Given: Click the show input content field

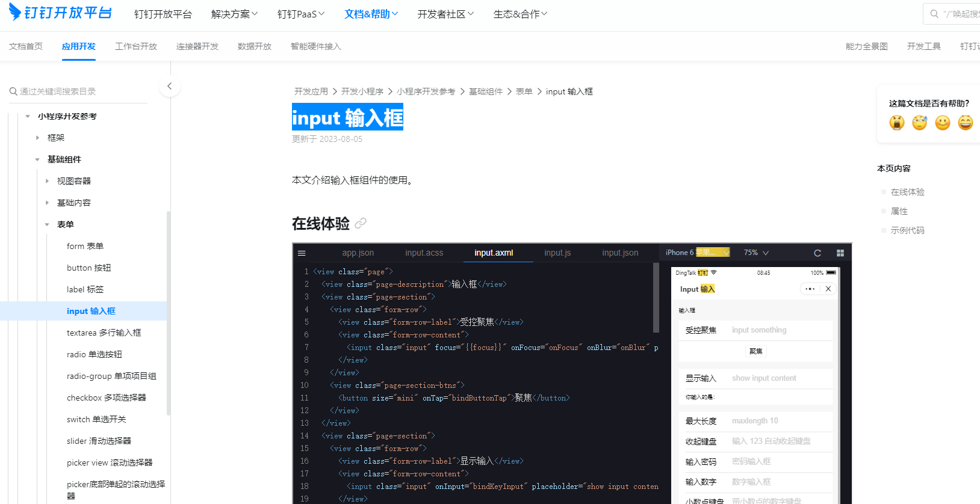Looking at the screenshot, I should pos(781,378).
